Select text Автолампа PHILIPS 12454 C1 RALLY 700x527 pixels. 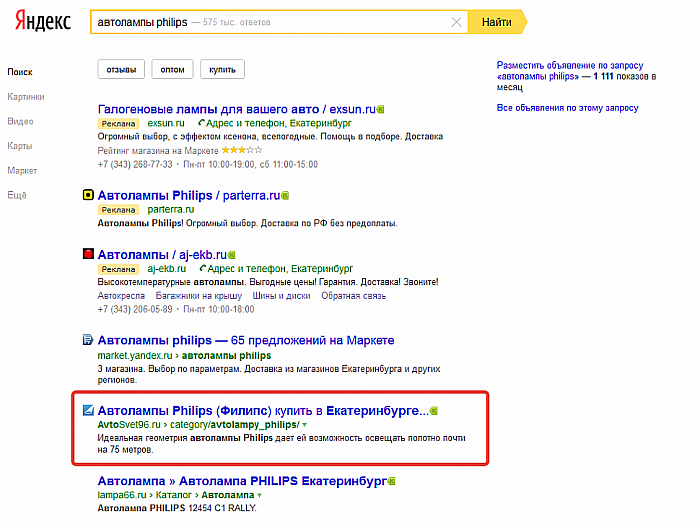(x=177, y=508)
